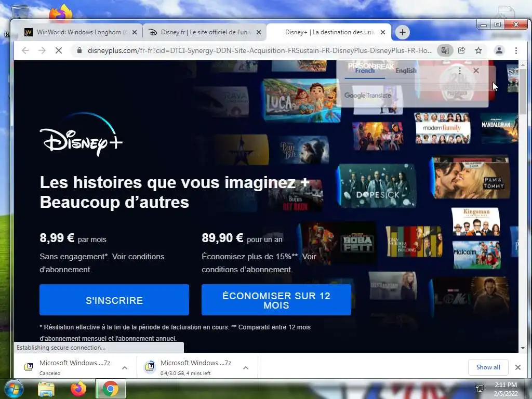Click '0.4/3.0 GB, 4 mins left' download status
The image size is (532, 399).
185,373
